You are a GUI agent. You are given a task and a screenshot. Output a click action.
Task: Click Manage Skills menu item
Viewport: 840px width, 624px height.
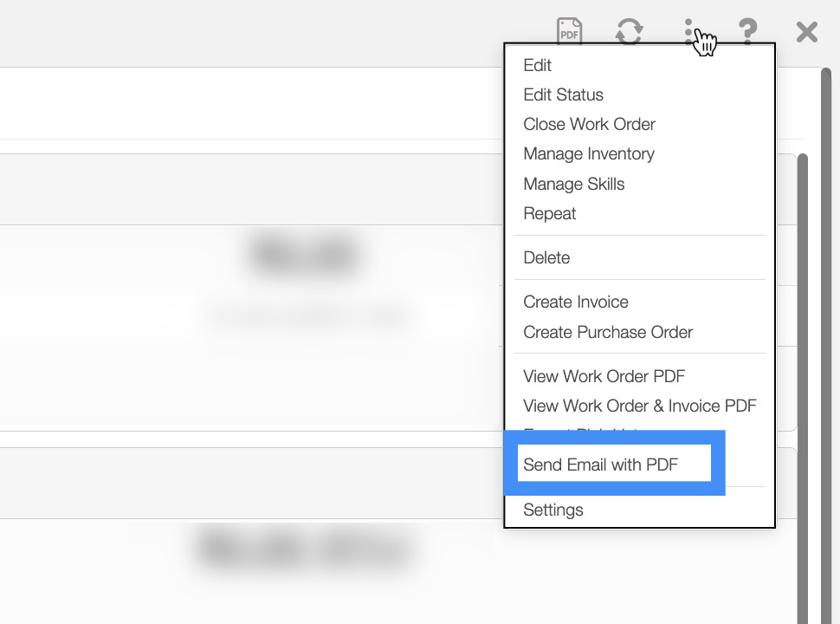(573, 184)
